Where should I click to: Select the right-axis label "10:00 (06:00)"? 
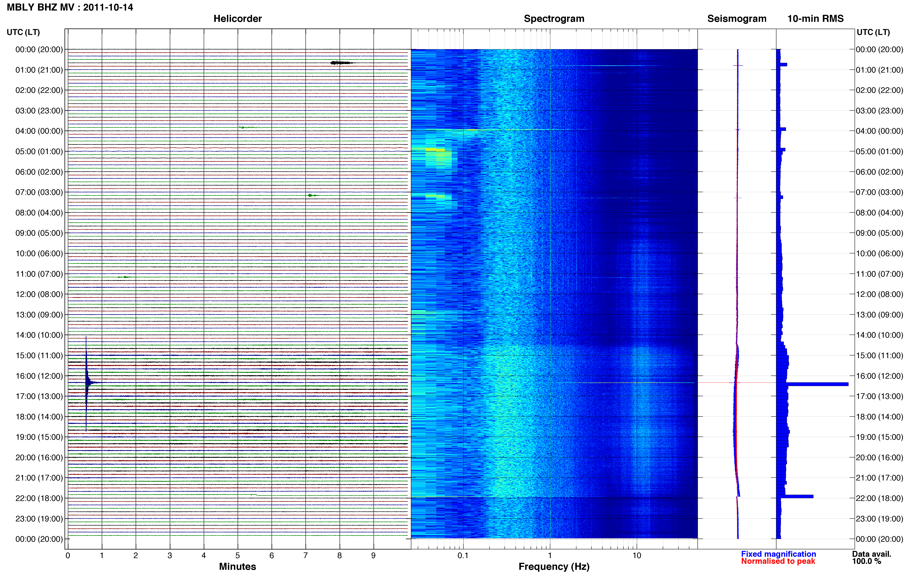pos(880,253)
